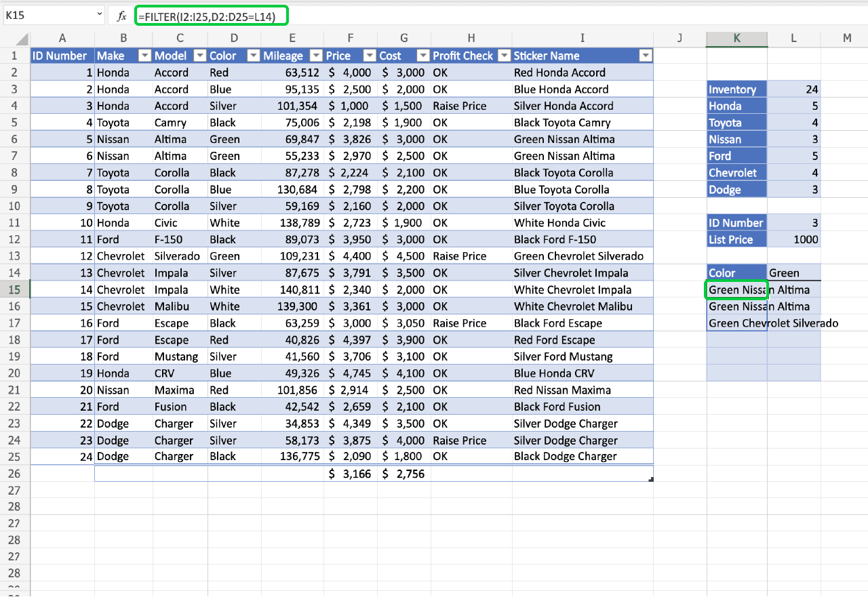This screenshot has height=597, width=868.
Task: Click the CRV model cell
Action: click(x=180, y=373)
